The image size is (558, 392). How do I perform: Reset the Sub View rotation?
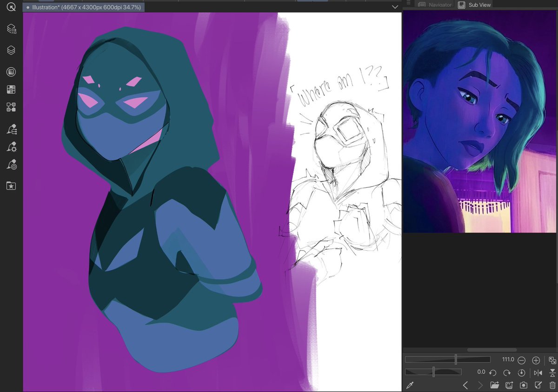(521, 373)
